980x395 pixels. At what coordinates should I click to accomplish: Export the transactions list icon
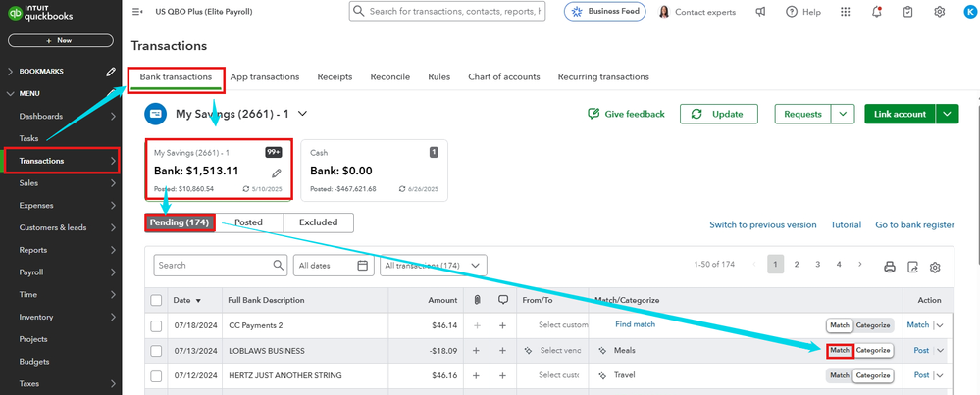pos(912,267)
